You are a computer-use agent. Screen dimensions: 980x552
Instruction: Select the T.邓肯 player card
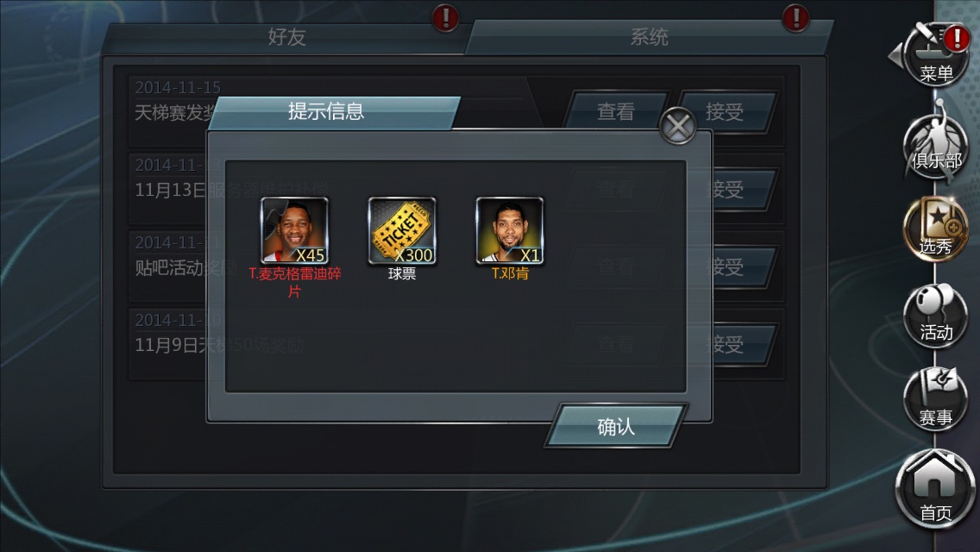(x=509, y=230)
